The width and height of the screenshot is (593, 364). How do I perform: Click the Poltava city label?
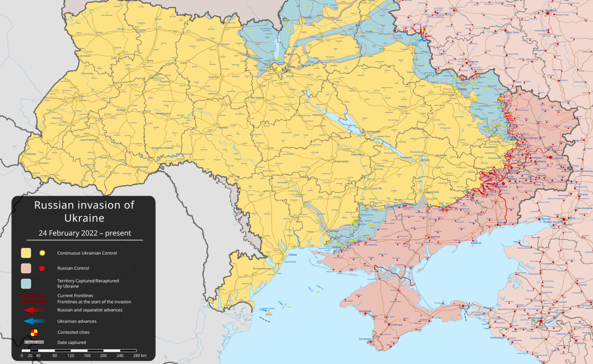point(402,107)
